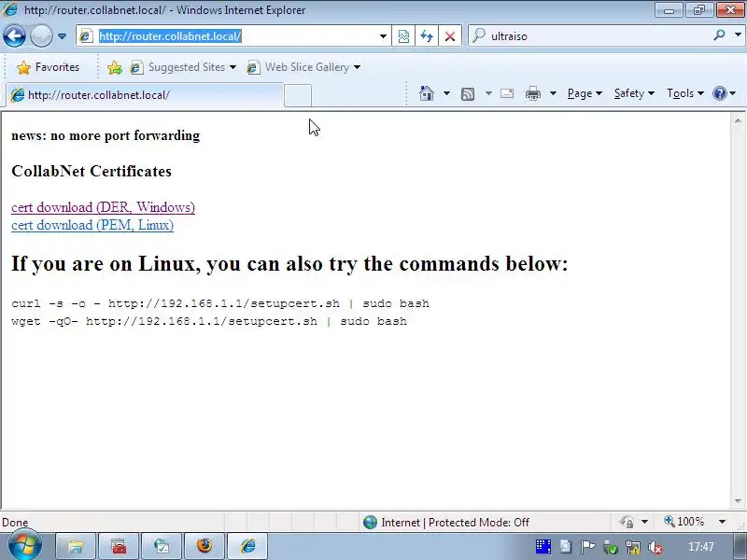Open the search provider dropdown arrow
This screenshot has width=747, height=560.
pyautogui.click(x=738, y=35)
